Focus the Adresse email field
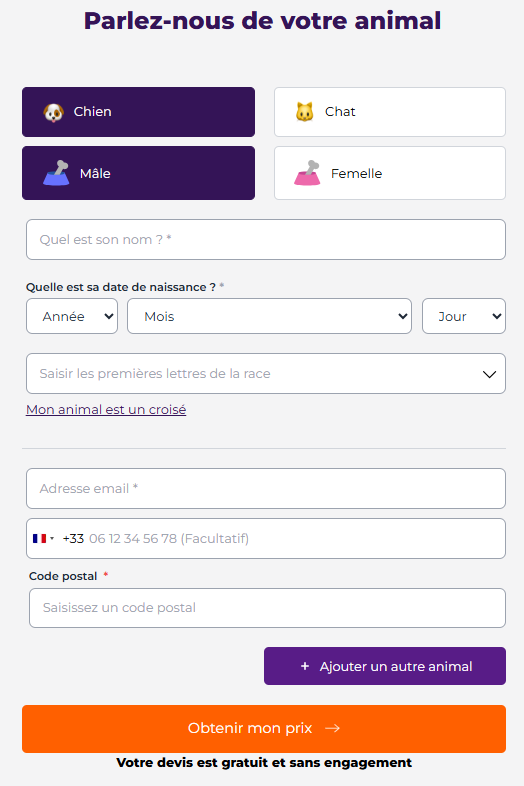The width and height of the screenshot is (524, 786). (x=266, y=488)
